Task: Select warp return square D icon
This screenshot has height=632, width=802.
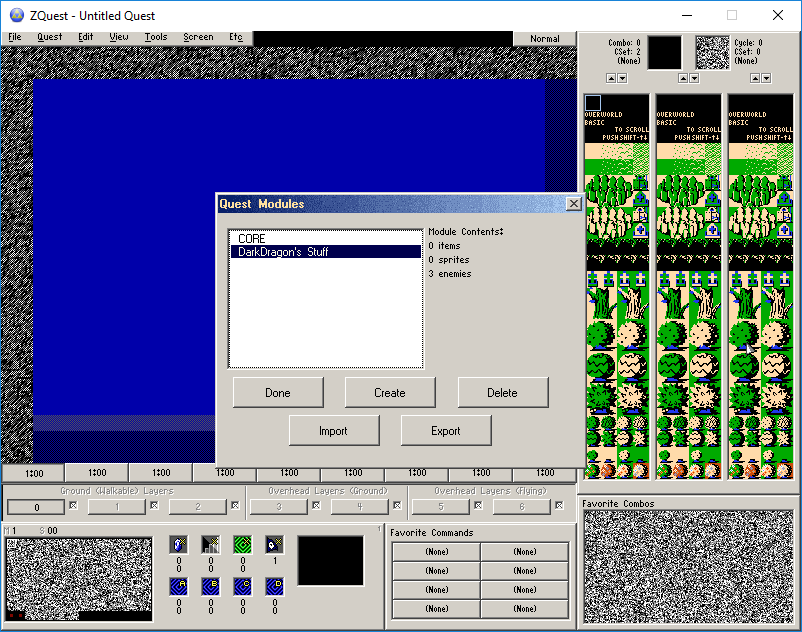Action: 275,586
